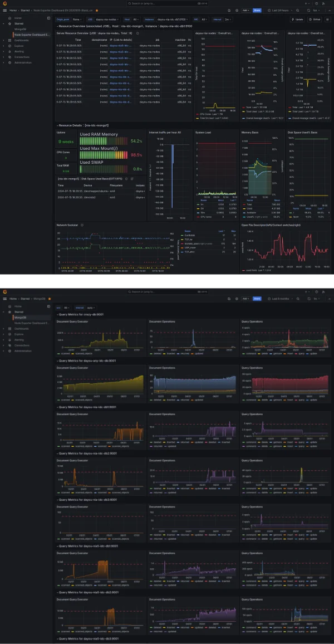Select Alerting in MongoDB sidebar
Screen dimensions: 334x644
[19, 340]
